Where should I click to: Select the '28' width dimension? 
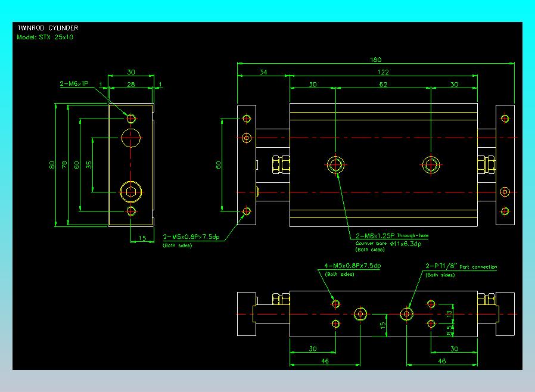131,84
